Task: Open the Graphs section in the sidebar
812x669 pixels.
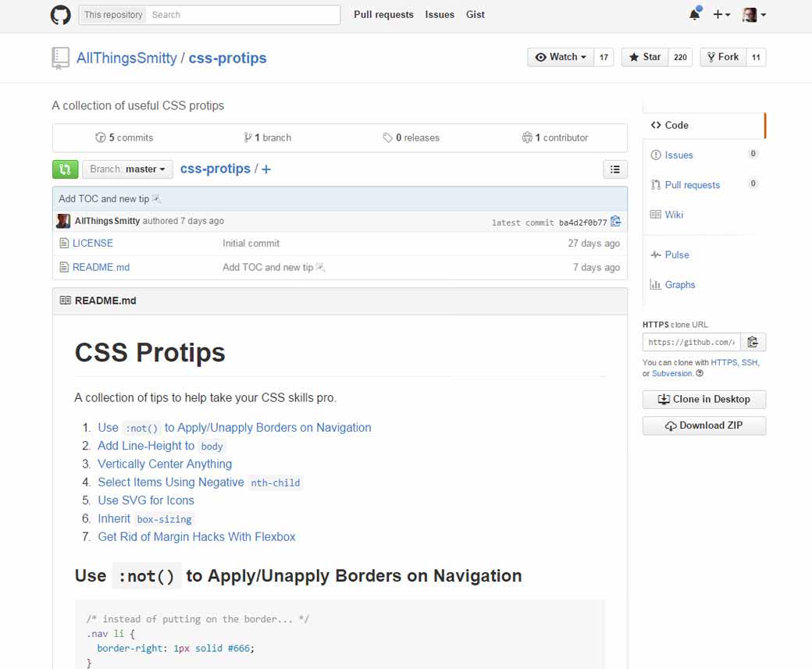Action: (x=678, y=284)
